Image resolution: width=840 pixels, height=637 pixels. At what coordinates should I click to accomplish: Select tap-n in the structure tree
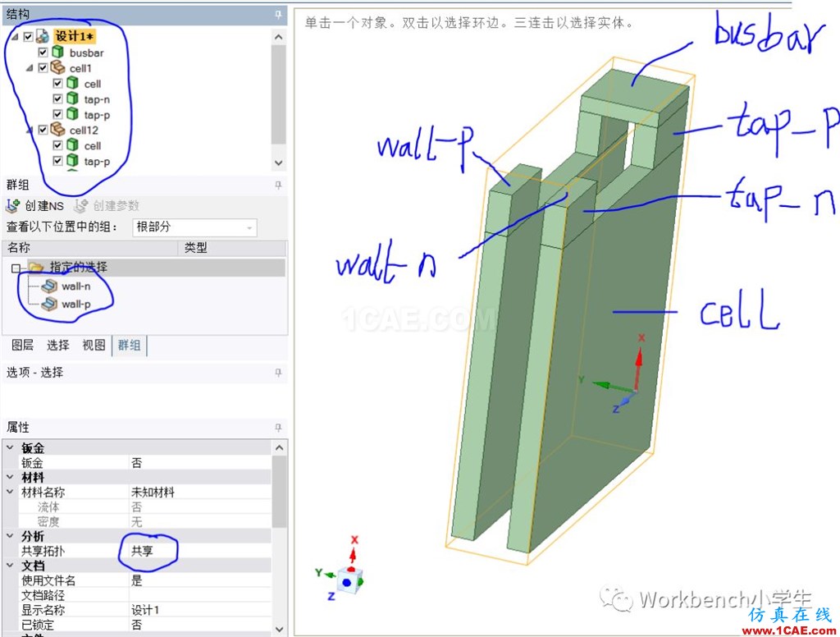(97, 99)
